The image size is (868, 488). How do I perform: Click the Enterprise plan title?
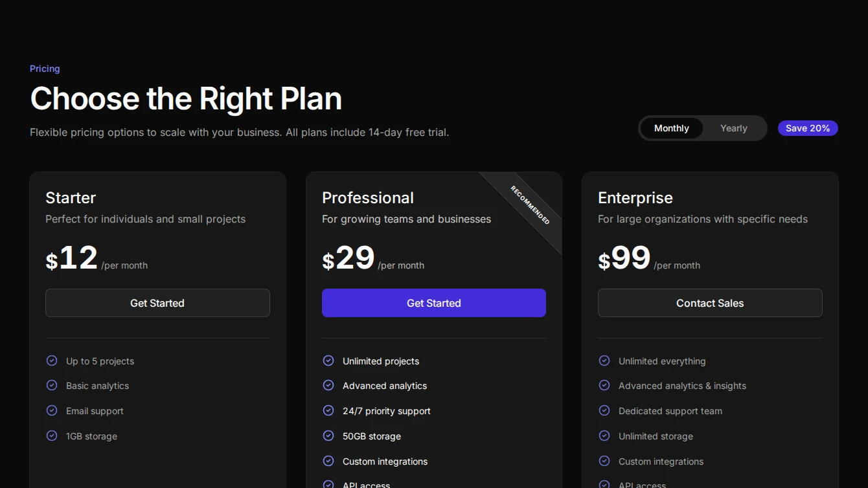click(x=635, y=197)
